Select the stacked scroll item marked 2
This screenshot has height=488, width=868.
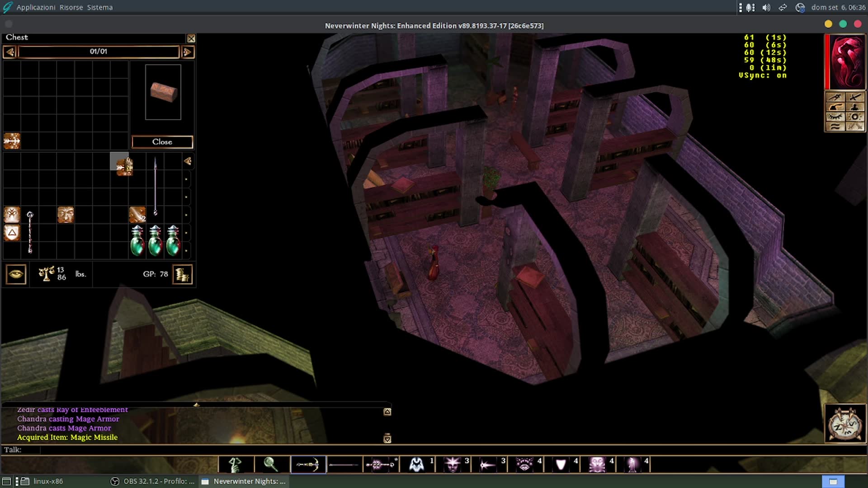(137, 215)
